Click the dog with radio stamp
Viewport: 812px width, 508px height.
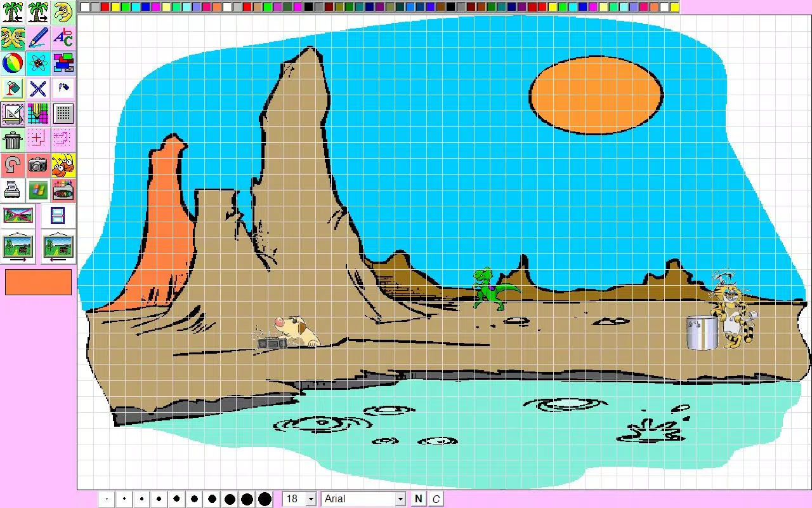point(289,333)
